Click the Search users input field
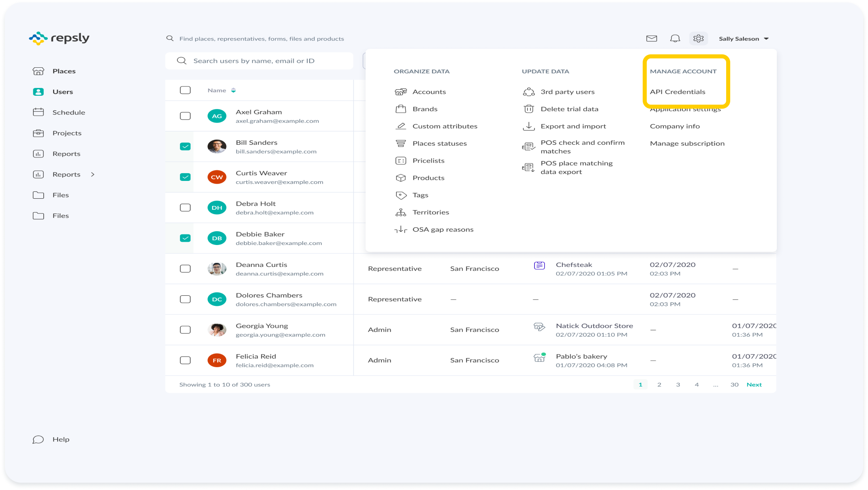The width and height of the screenshot is (868, 490). point(259,61)
